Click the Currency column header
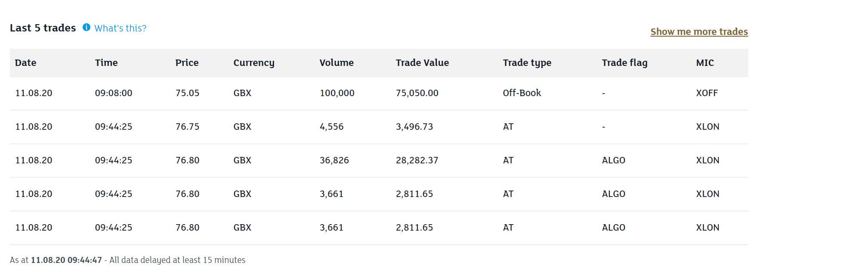 point(253,63)
